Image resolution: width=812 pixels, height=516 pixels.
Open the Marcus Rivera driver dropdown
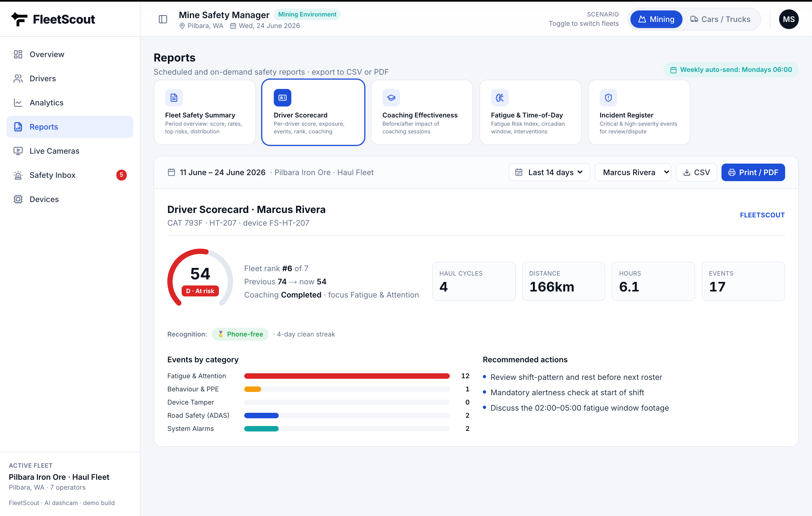coord(633,172)
